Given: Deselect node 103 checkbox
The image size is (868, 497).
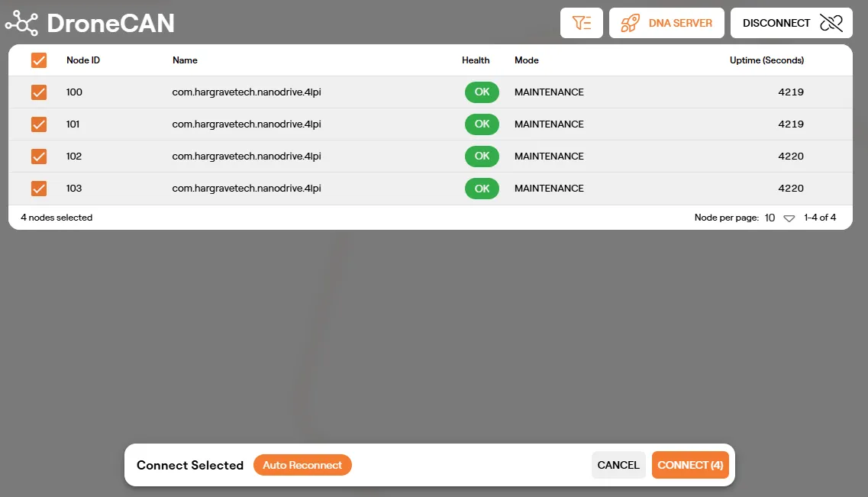Looking at the screenshot, I should click(x=39, y=189).
